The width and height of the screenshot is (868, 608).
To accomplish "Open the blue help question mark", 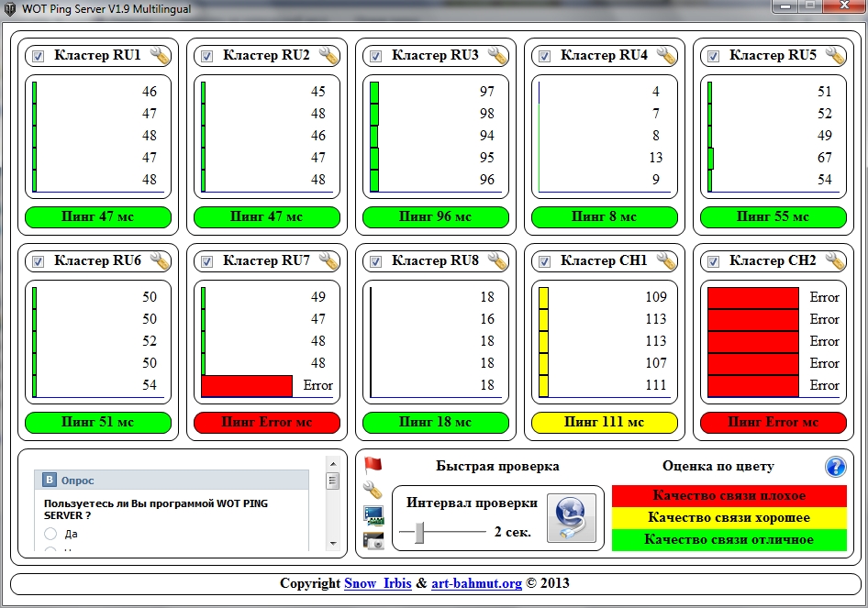I will click(835, 467).
